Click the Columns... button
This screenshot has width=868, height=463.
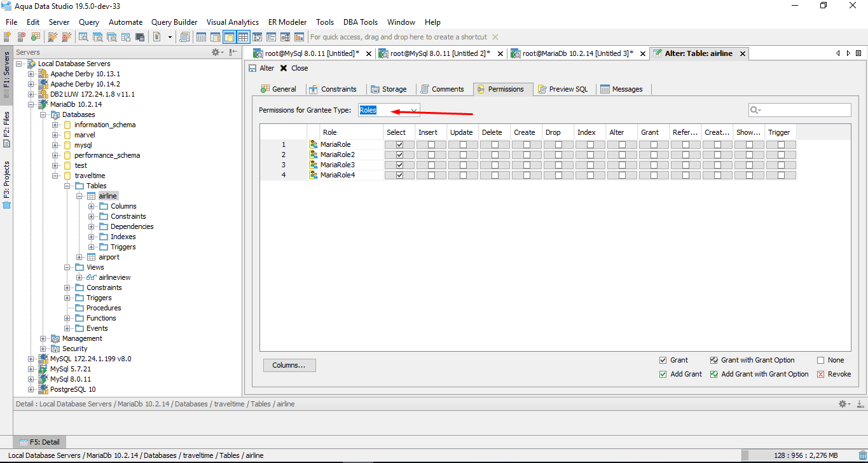[289, 365]
